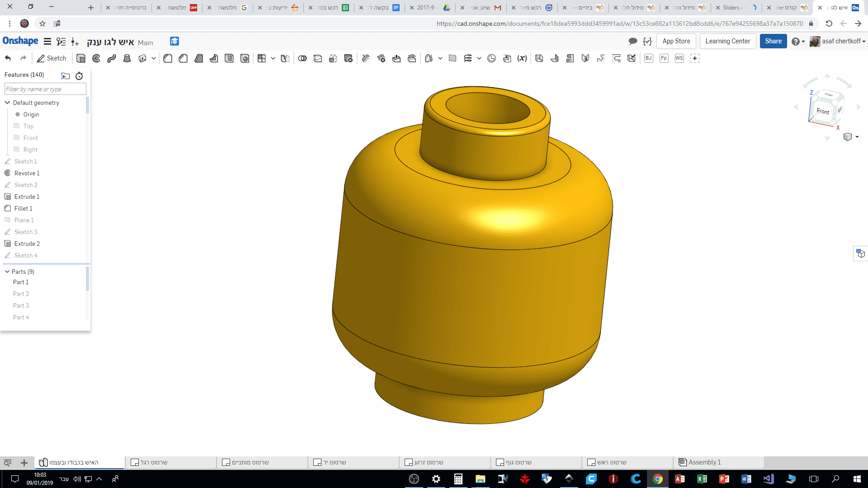Toggle the tab manager at bottom left

coord(8,463)
